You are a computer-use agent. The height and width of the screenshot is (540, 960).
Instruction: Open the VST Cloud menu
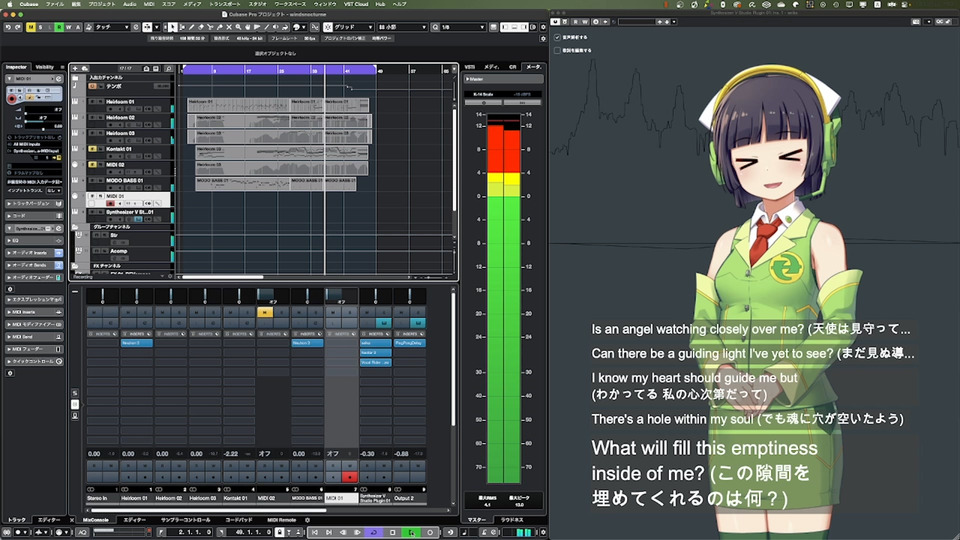356,4
